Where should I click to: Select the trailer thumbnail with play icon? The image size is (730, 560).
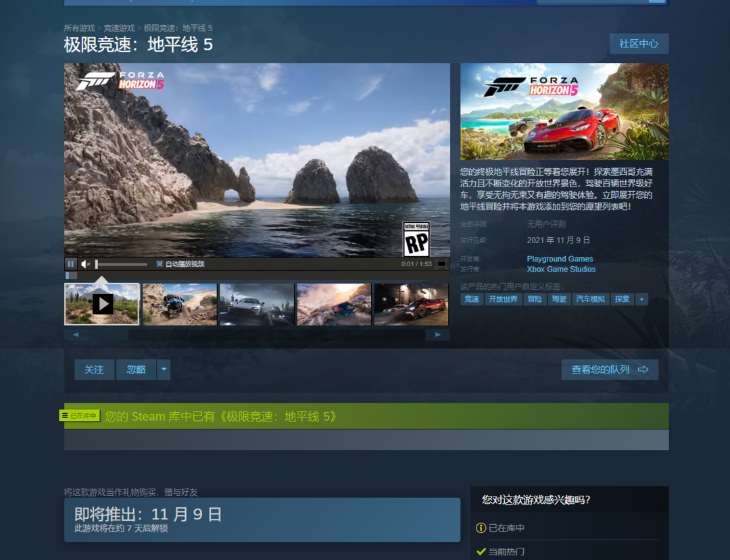[102, 304]
